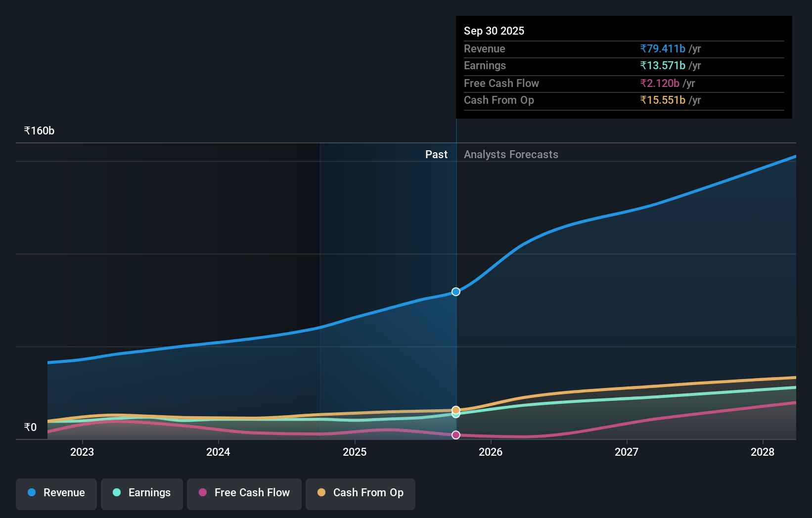Click the blue Revenue legend dot
The height and width of the screenshot is (518, 812).
31,493
